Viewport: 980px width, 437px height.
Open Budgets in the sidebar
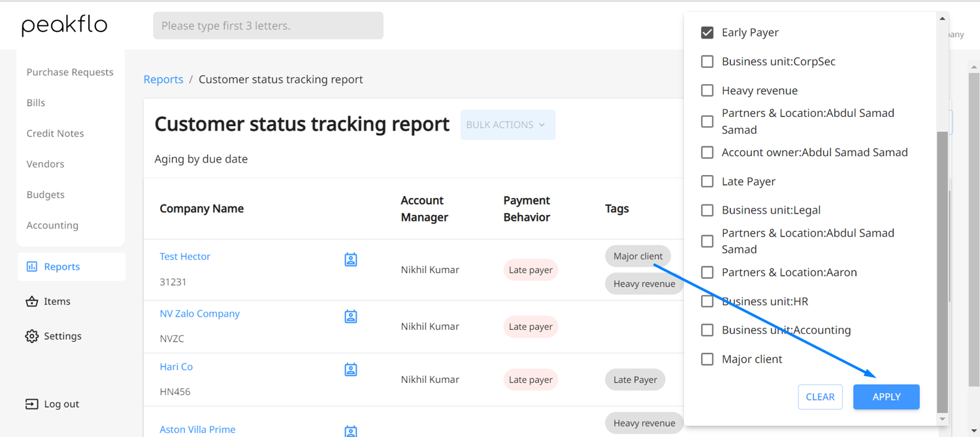pyautogui.click(x=45, y=195)
